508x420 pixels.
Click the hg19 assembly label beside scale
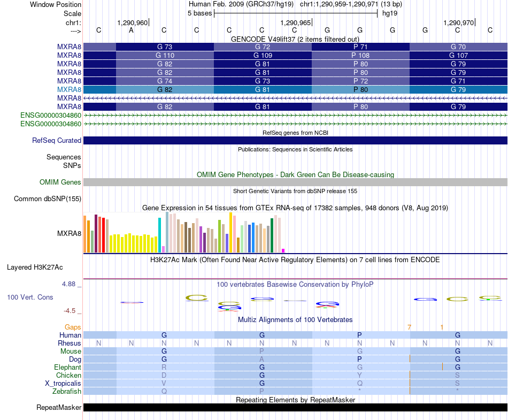tap(390, 13)
